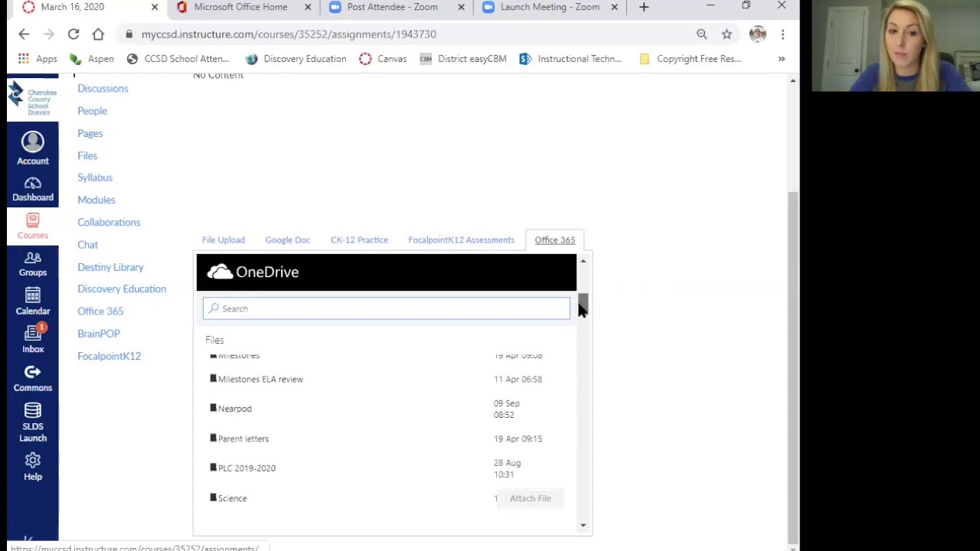The image size is (980, 551).
Task: Open the Apps bookmarks shortcut
Action: [38, 59]
